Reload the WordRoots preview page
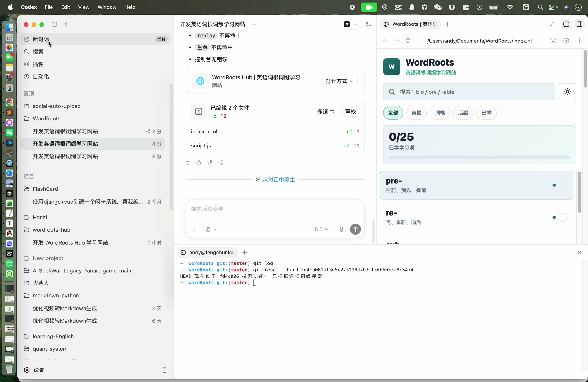This screenshot has width=588, height=382. tap(408, 41)
